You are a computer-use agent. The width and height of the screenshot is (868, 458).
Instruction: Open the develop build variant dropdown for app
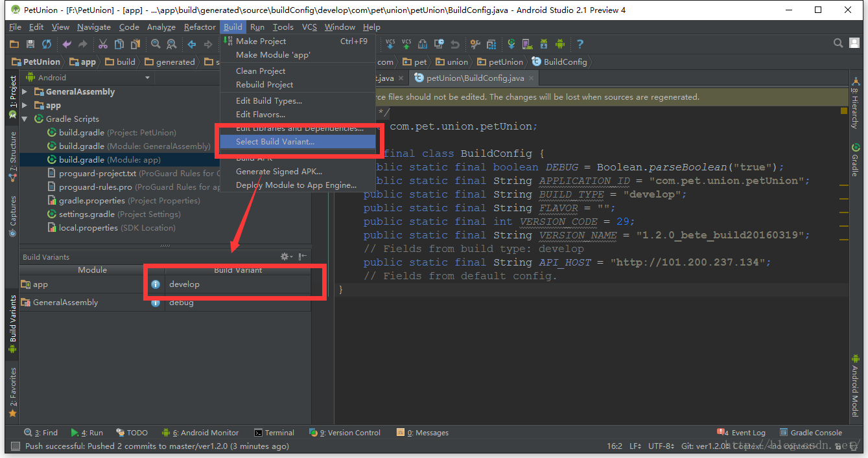(238, 284)
